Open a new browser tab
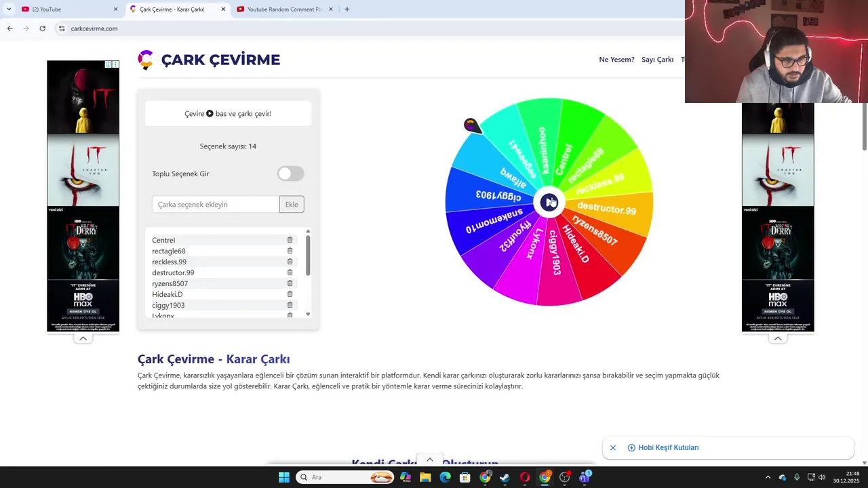Viewport: 868px width, 488px height. click(347, 9)
